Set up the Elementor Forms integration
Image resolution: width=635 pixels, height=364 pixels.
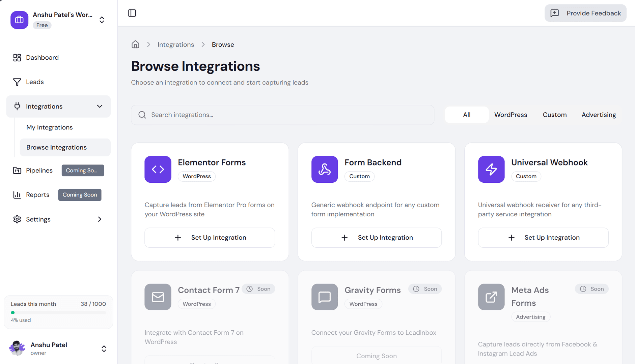(x=210, y=238)
